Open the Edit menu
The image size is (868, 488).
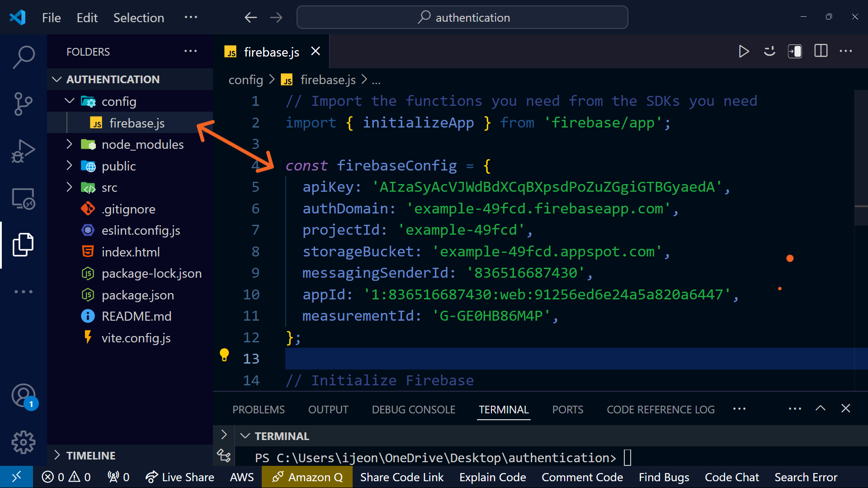coord(87,18)
